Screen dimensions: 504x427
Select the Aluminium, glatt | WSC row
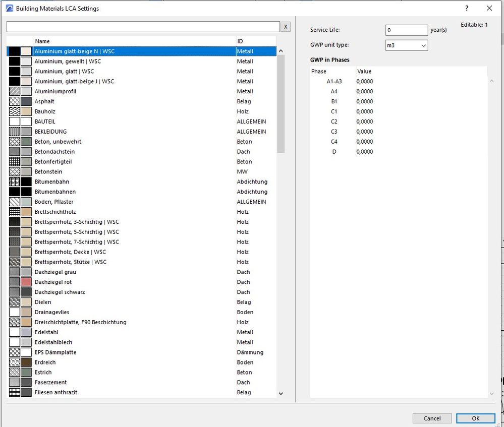click(x=141, y=71)
